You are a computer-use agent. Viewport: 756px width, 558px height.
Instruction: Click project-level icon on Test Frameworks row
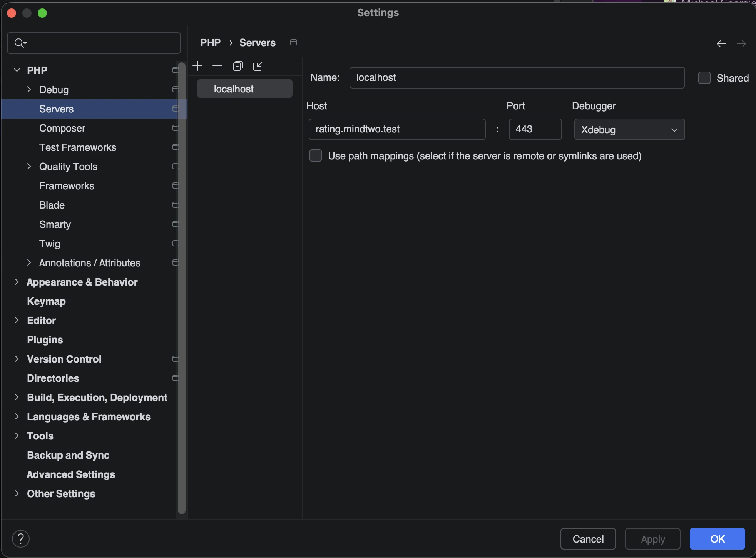coord(176,147)
